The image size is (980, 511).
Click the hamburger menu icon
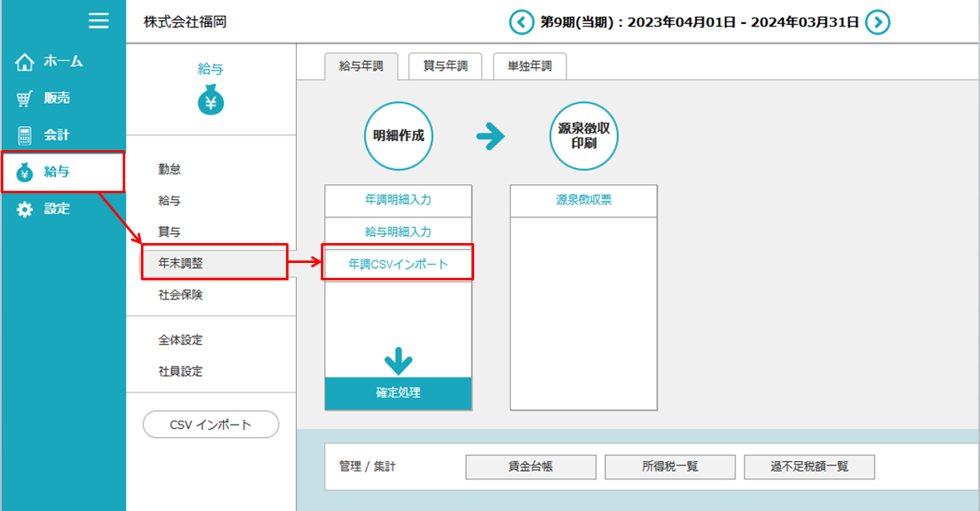point(99,21)
